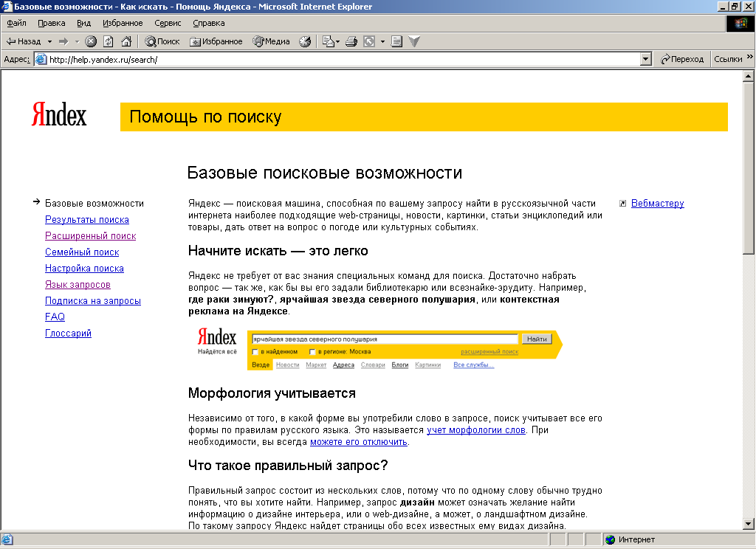This screenshot has width=756, height=549.
Task: Open the Подписка на запросы link
Action: click(x=93, y=301)
